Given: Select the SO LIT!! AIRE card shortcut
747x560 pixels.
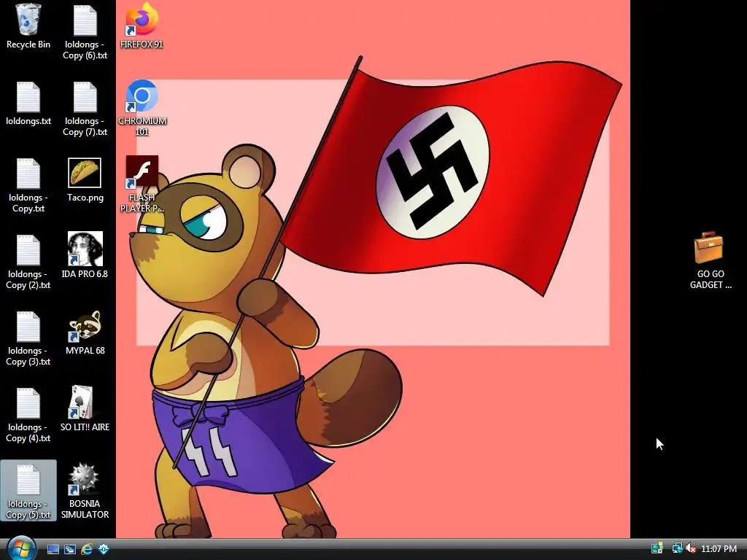Looking at the screenshot, I should (85, 409).
